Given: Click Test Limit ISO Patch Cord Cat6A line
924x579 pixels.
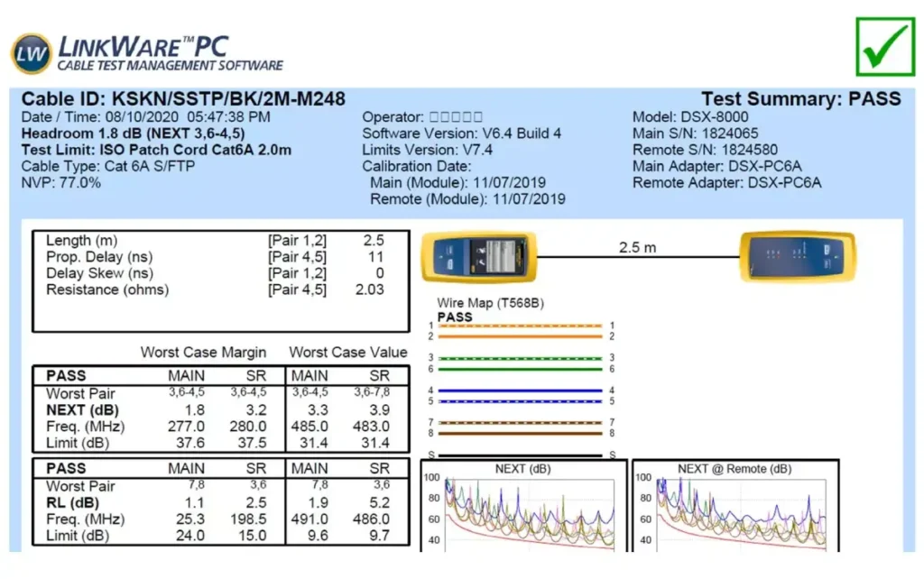Looking at the screenshot, I should point(156,151).
